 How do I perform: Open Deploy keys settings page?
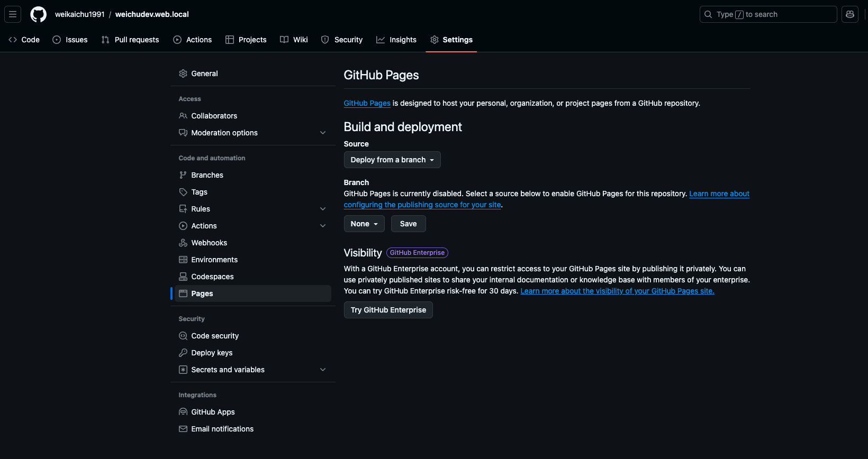coord(253,353)
